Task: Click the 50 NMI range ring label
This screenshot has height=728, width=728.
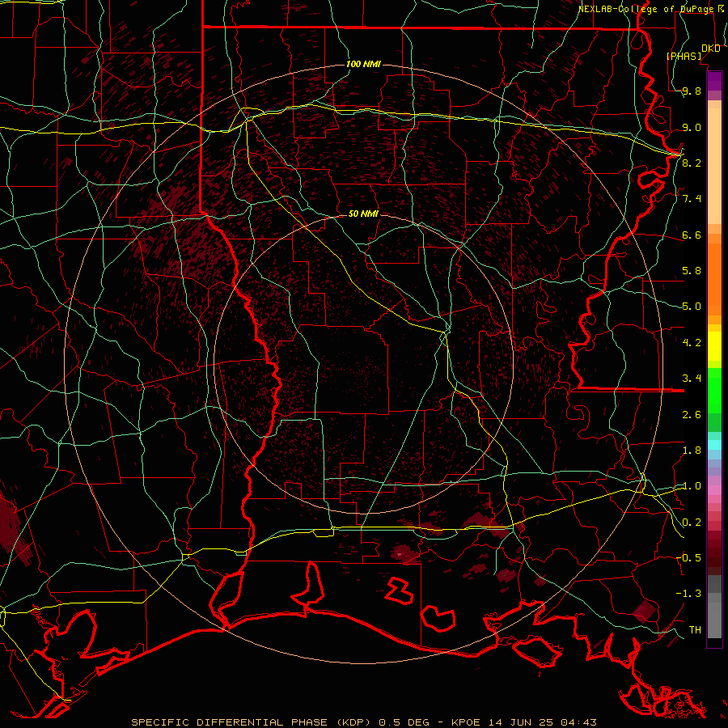Action: (363, 214)
